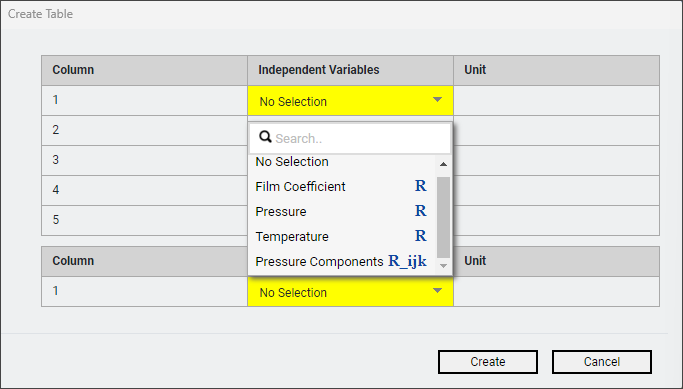The image size is (683, 389).
Task: Click the upper table Column header
Action: click(144, 70)
